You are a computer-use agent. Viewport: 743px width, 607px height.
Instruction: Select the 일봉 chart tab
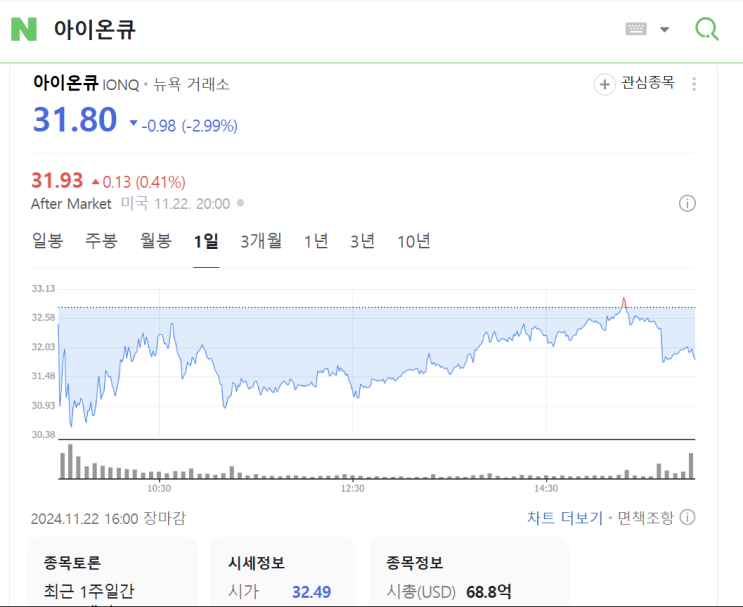[x=47, y=241]
